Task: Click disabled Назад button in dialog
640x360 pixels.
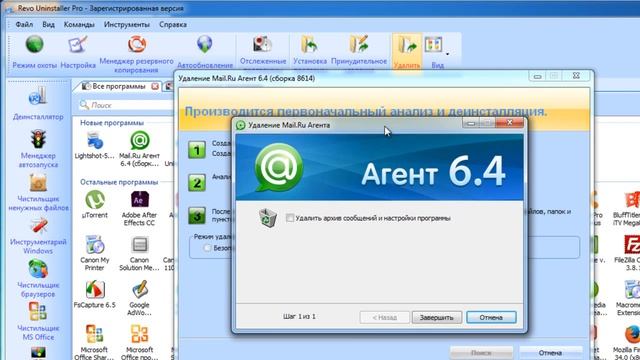Action: click(384, 317)
